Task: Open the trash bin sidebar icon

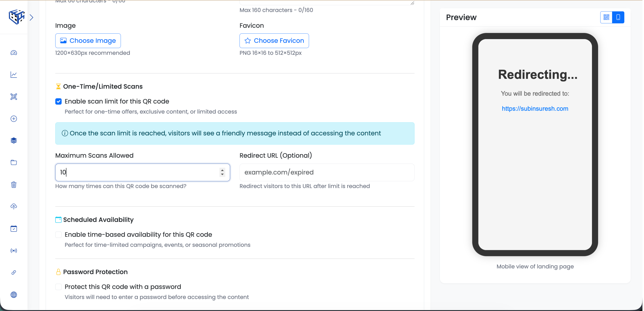Action: (x=14, y=185)
